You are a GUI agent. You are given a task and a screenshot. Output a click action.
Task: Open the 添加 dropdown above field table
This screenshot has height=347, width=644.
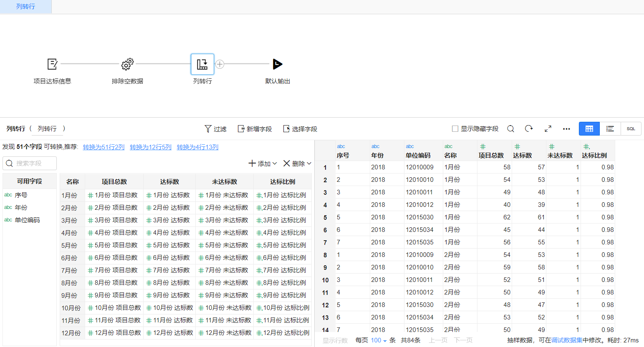[x=263, y=163]
